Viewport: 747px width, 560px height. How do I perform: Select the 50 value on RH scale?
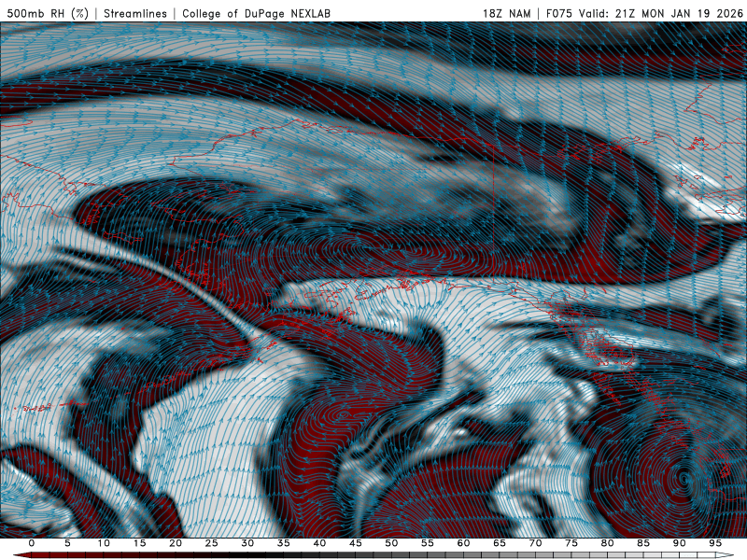click(x=391, y=543)
